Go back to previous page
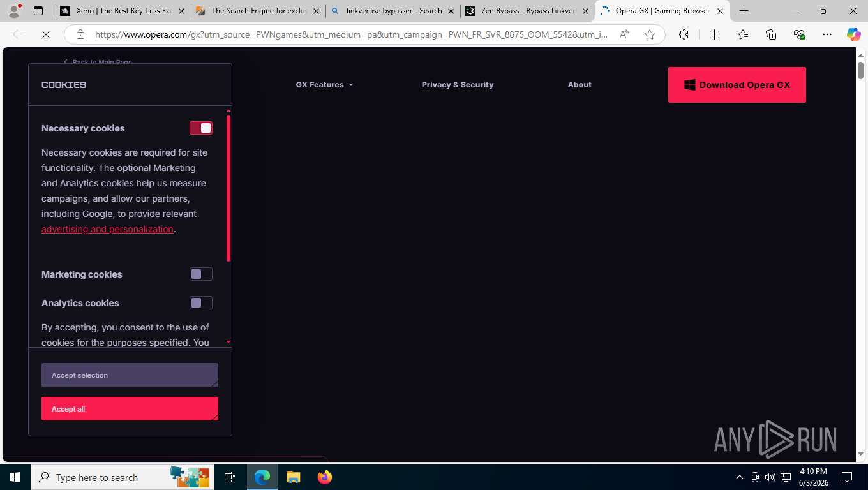This screenshot has width=868, height=490. click(18, 34)
